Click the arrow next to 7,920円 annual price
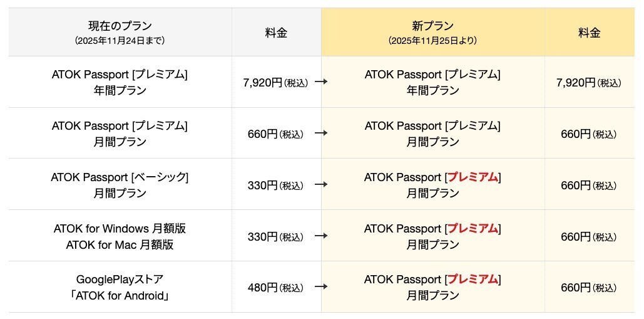The height and width of the screenshot is (319, 644). (x=320, y=82)
